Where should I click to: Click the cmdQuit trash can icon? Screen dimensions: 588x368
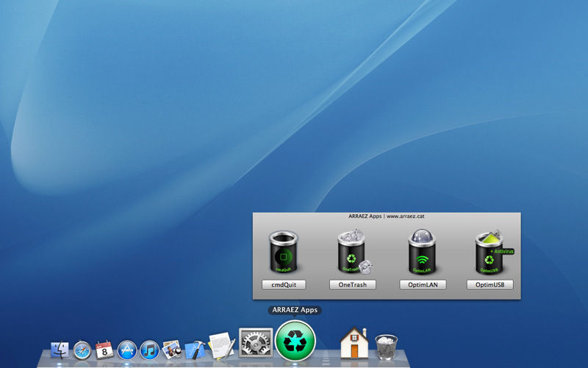click(x=284, y=252)
